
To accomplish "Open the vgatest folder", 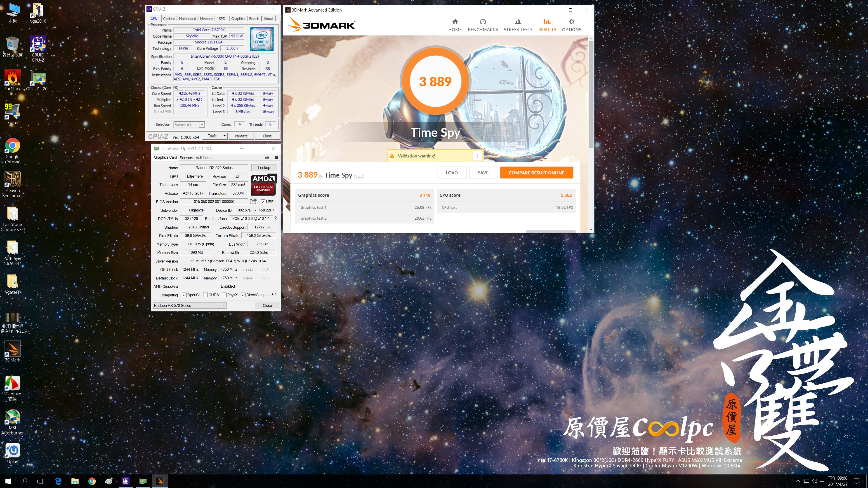I will coord(12,284).
